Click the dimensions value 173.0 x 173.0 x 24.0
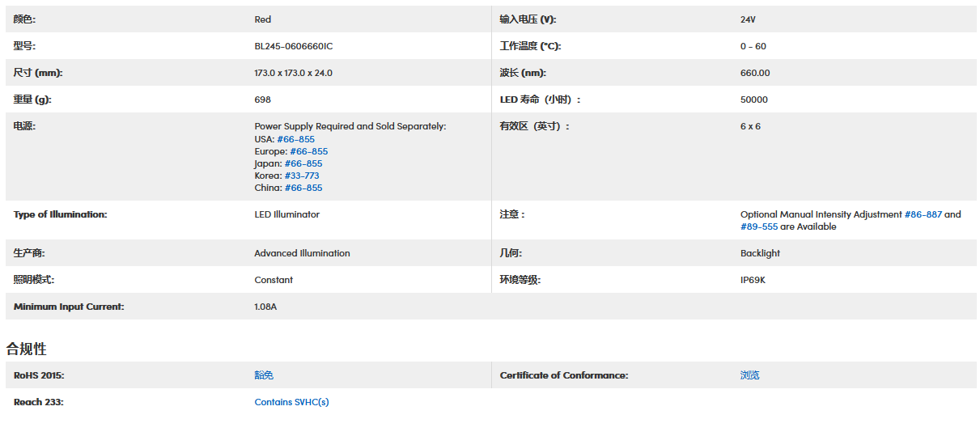 293,73
